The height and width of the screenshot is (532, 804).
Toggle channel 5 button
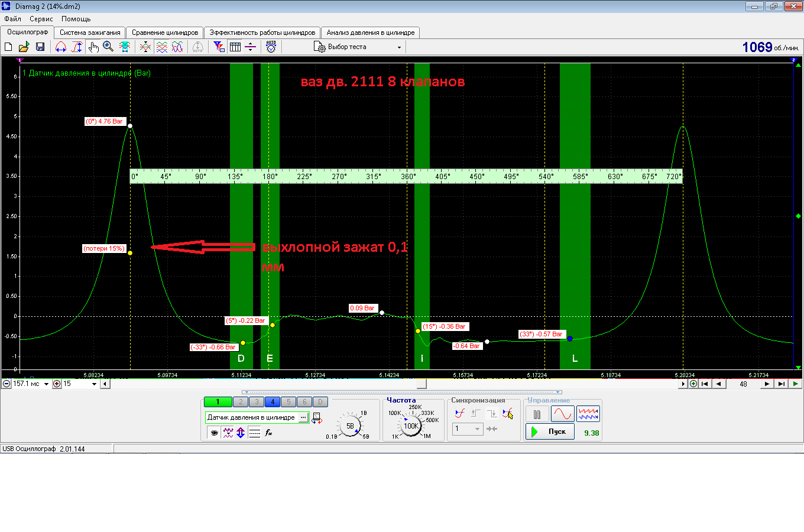pyautogui.click(x=288, y=402)
